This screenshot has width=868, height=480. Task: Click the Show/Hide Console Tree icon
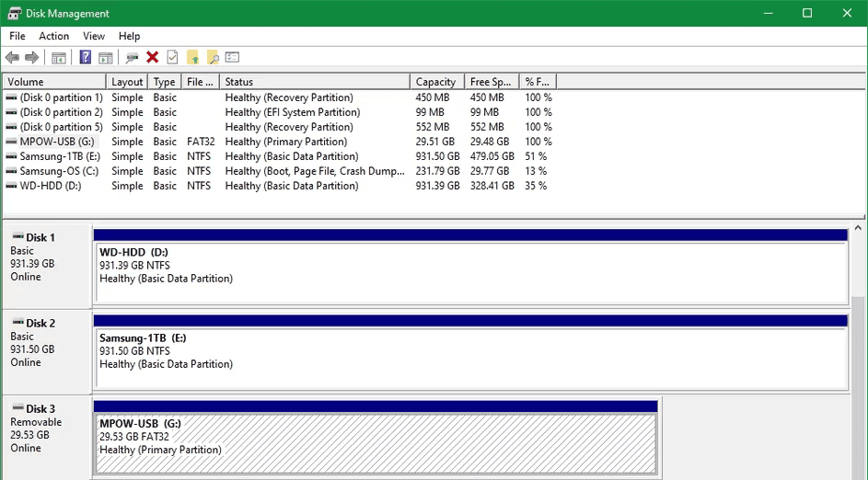tap(59, 58)
